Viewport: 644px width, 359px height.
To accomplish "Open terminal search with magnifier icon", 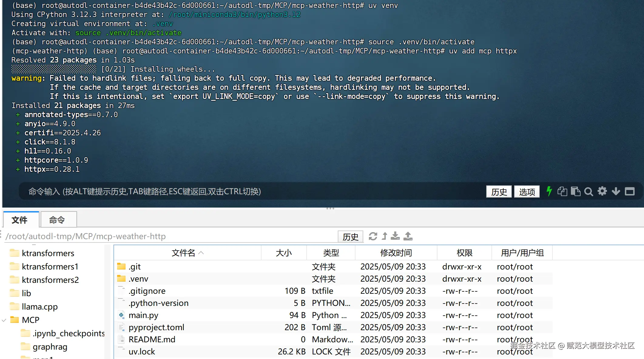I will click(x=588, y=191).
